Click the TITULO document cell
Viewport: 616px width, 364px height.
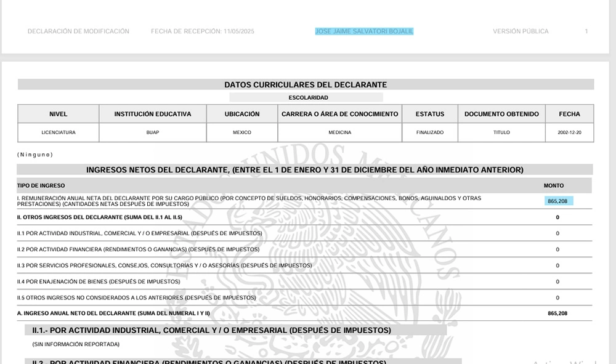[501, 132]
